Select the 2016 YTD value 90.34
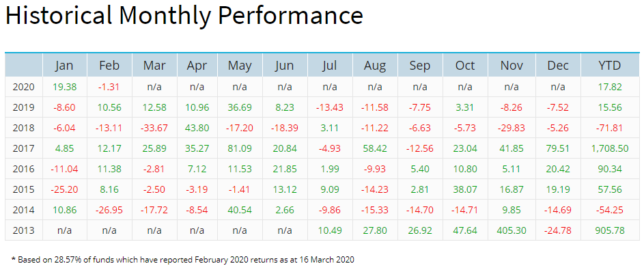 (609, 169)
